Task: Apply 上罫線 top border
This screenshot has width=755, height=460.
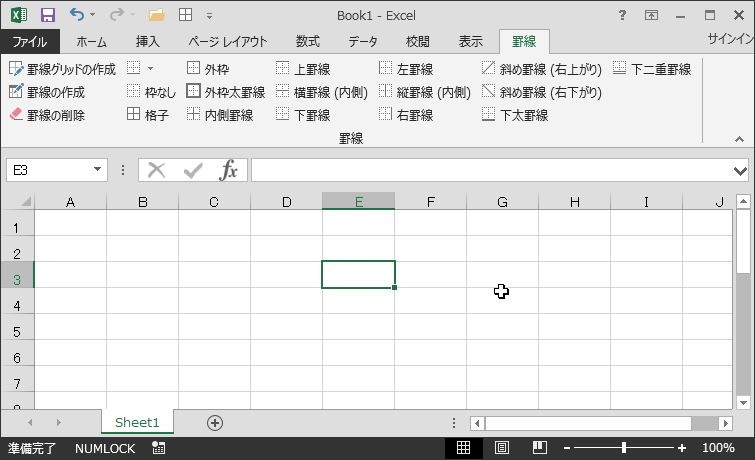Action: pyautogui.click(x=303, y=69)
